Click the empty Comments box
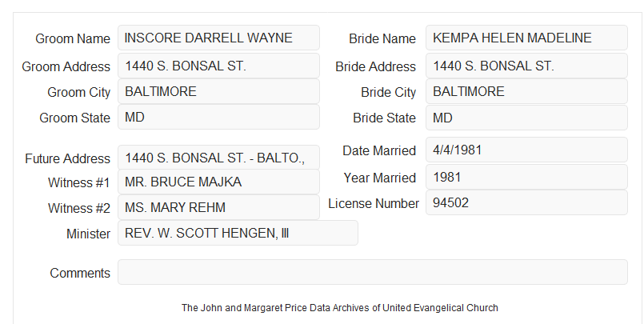644x324 pixels. (x=373, y=272)
